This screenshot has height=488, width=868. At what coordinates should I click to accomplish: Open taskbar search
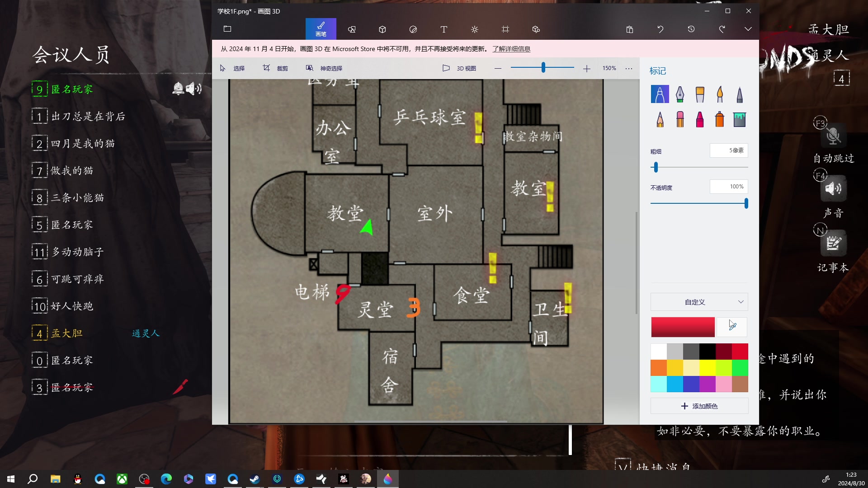(x=33, y=479)
